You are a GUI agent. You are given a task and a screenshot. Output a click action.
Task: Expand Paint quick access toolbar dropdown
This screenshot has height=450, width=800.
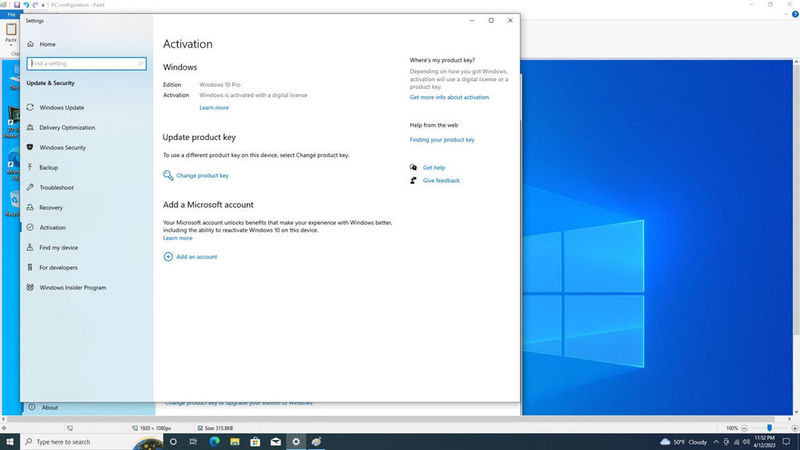pyautogui.click(x=43, y=5)
